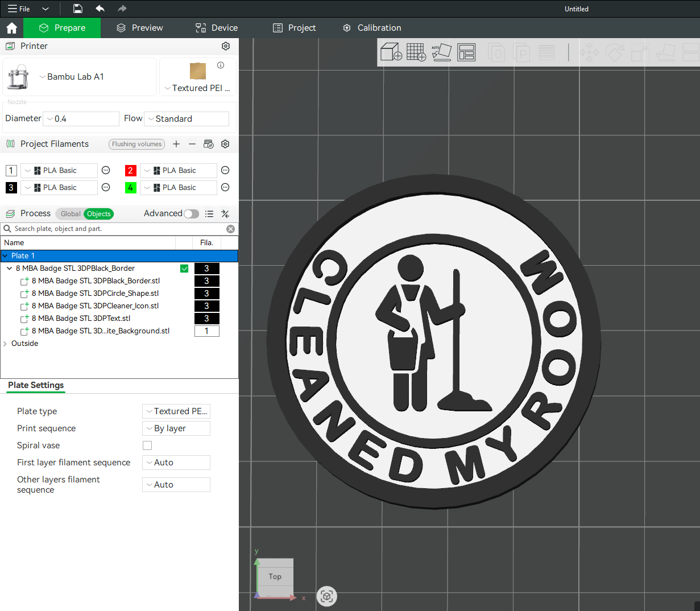
Task: Click the Auto orient toolbar icon
Action: click(x=441, y=52)
